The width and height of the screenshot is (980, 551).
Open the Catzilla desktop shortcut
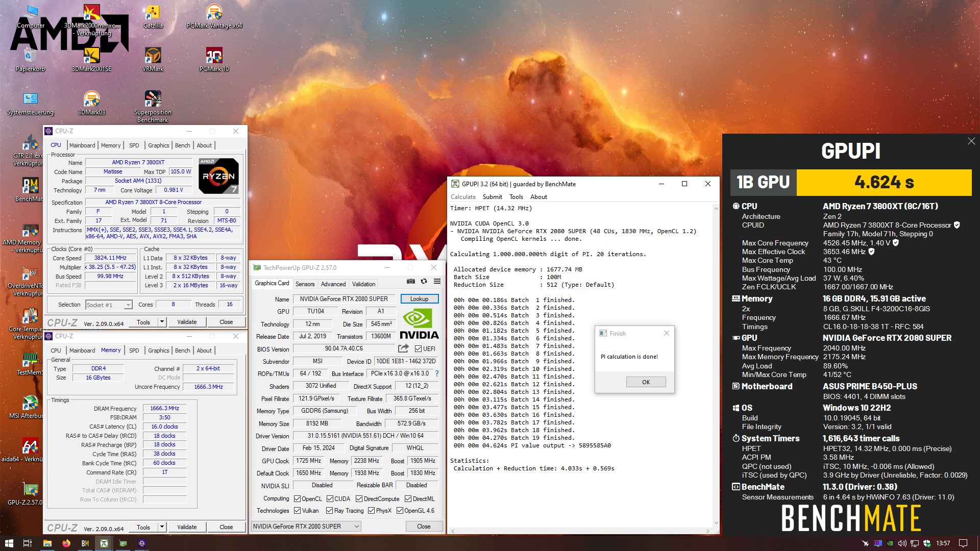[x=153, y=16]
